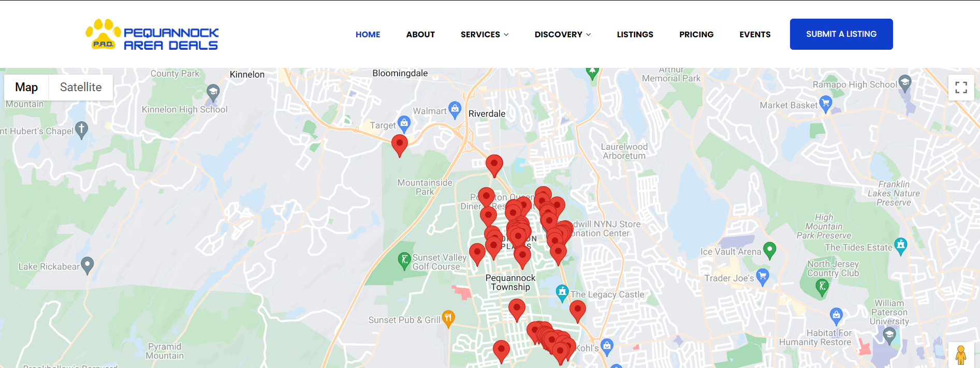Click the Bloomingdale town label
980x368 pixels.
(x=400, y=73)
